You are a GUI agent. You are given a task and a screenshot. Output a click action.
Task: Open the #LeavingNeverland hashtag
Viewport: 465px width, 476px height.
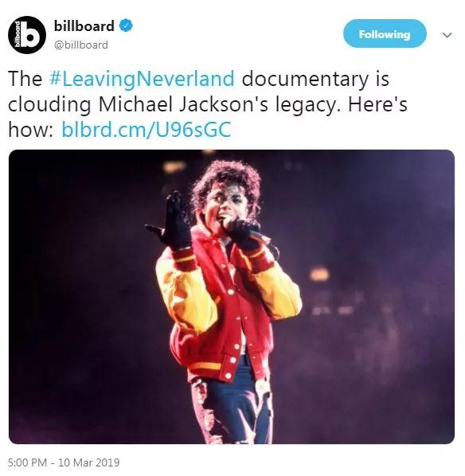[x=142, y=79]
